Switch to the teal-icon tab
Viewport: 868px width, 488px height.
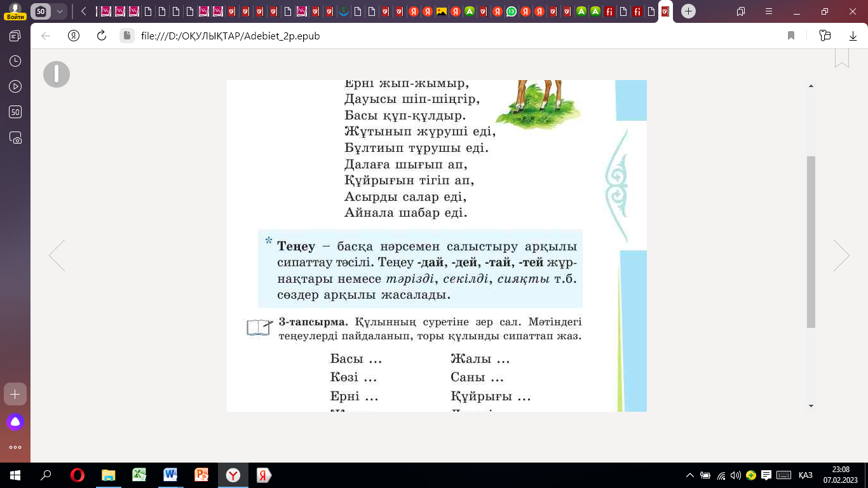point(344,11)
